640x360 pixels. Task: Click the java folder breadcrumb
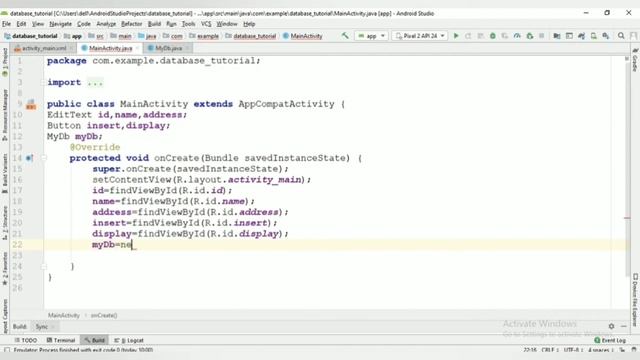147,36
